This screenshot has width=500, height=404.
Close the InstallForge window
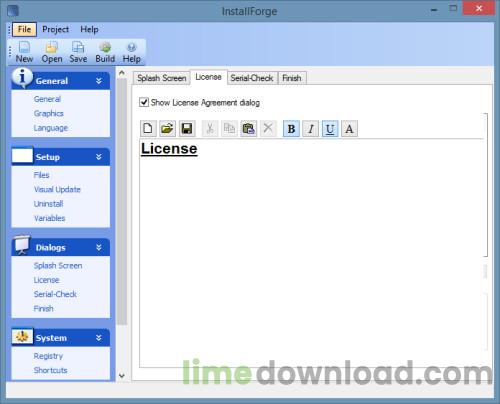click(479, 9)
